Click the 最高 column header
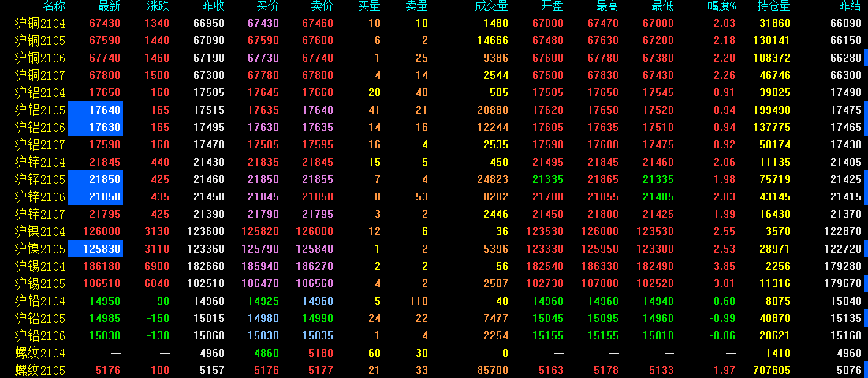The height and width of the screenshot is (378, 868). 607,6
